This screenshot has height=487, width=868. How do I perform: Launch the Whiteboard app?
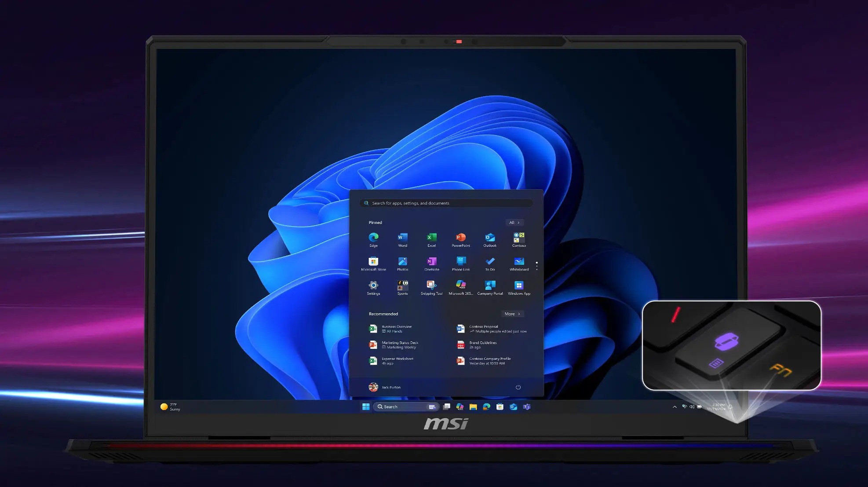coord(519,264)
